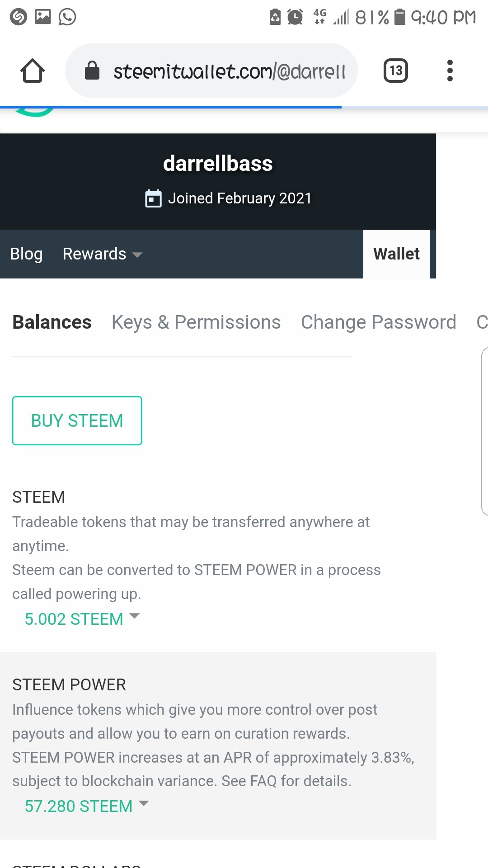Viewport: 488px width, 868px height.
Task: Switch to the Wallet tab
Action: 396,254
